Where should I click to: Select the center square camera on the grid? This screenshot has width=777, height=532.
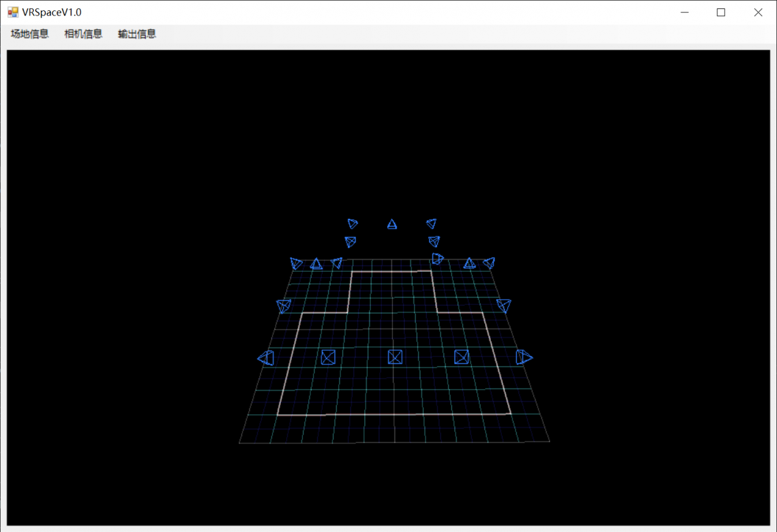[395, 357]
